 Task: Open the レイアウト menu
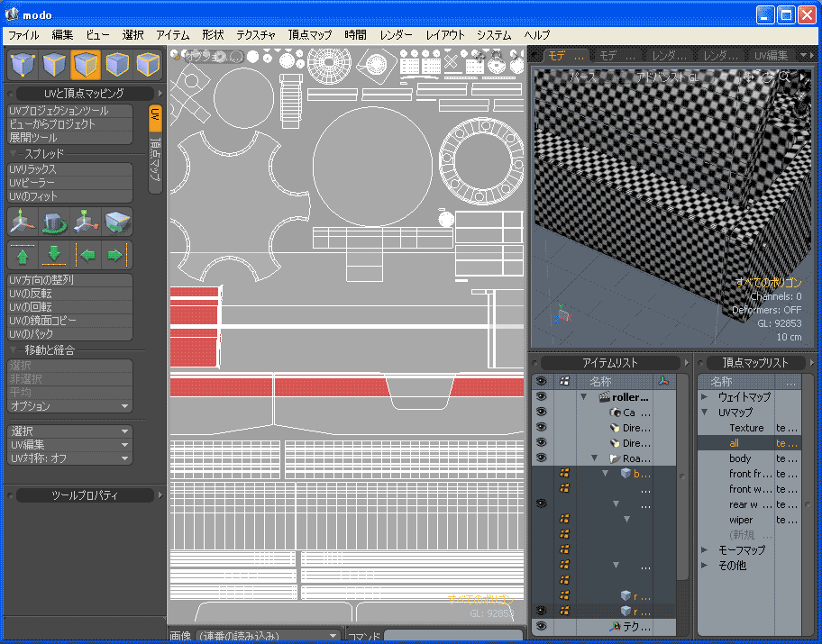pyautogui.click(x=445, y=35)
